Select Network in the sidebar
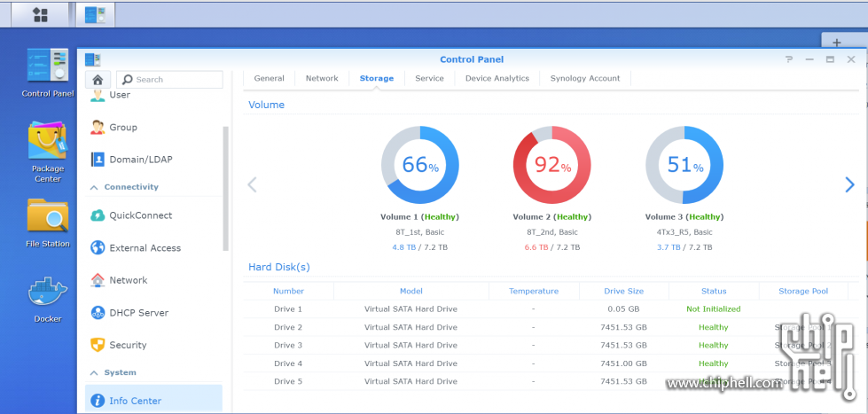Image resolution: width=868 pixels, height=414 pixels. [x=153, y=280]
